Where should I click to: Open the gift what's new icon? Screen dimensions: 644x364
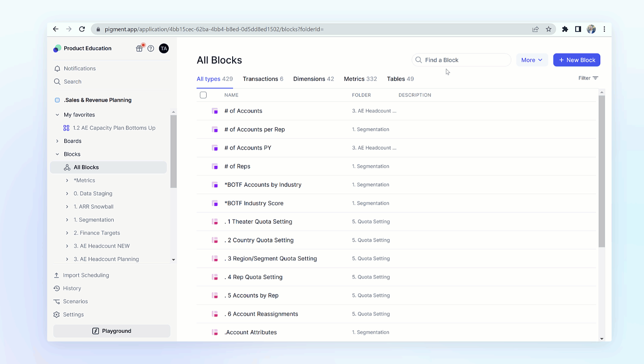pyautogui.click(x=140, y=48)
